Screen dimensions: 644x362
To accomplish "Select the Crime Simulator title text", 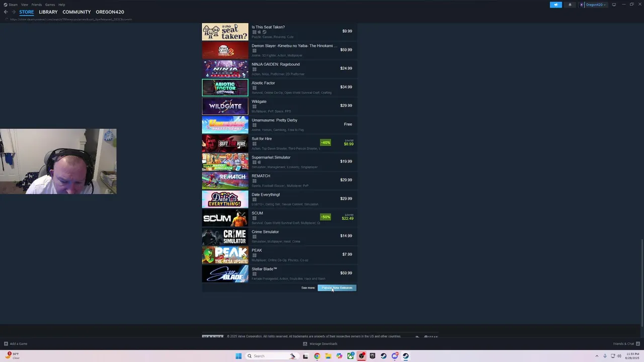I will point(265,232).
